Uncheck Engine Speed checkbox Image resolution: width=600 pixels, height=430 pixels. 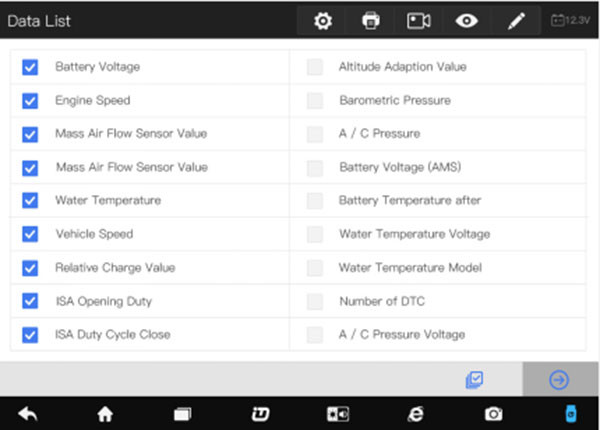point(30,101)
